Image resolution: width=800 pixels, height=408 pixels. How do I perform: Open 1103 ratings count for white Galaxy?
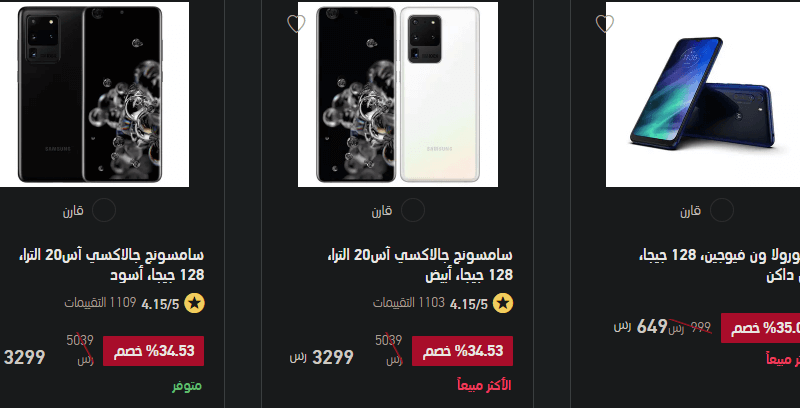(x=409, y=303)
